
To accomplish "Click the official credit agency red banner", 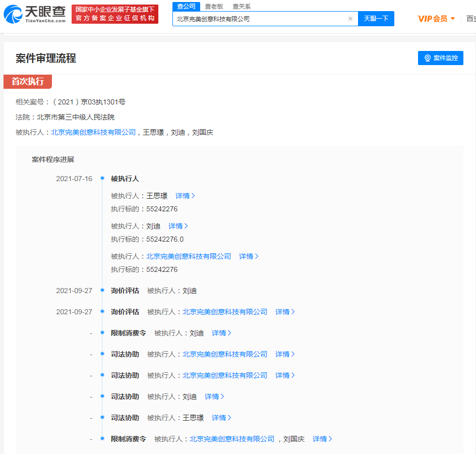I will tap(115, 14).
